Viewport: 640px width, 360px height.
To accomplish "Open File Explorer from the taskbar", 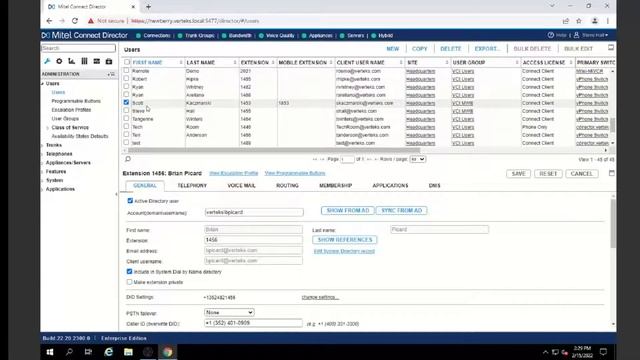I will (128, 352).
